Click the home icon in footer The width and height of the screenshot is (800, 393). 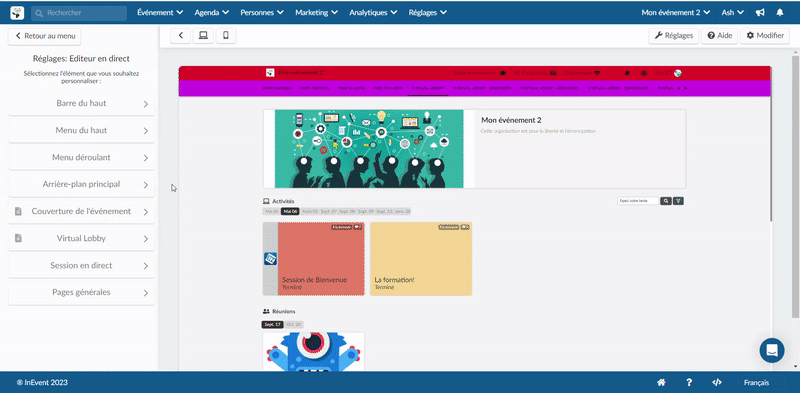click(x=661, y=382)
